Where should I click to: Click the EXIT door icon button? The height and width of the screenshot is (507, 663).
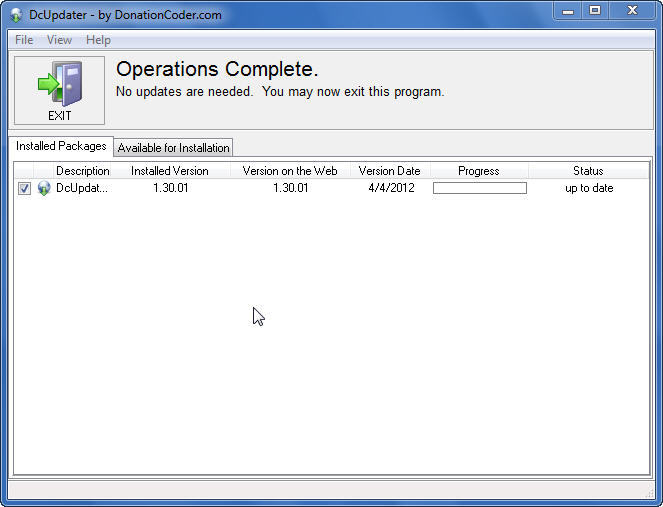(x=59, y=90)
